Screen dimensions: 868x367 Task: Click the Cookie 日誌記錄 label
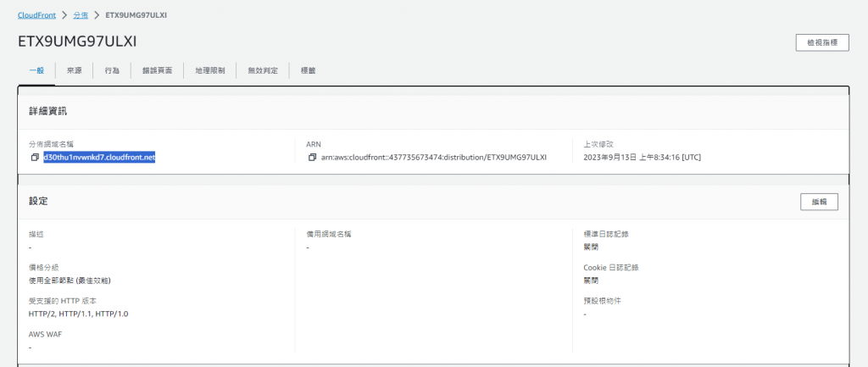click(x=611, y=267)
